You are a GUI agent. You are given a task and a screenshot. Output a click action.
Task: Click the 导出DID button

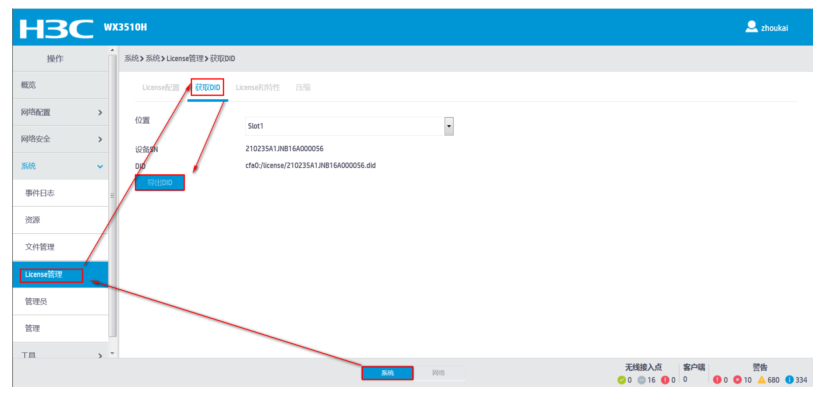pyautogui.click(x=160, y=183)
